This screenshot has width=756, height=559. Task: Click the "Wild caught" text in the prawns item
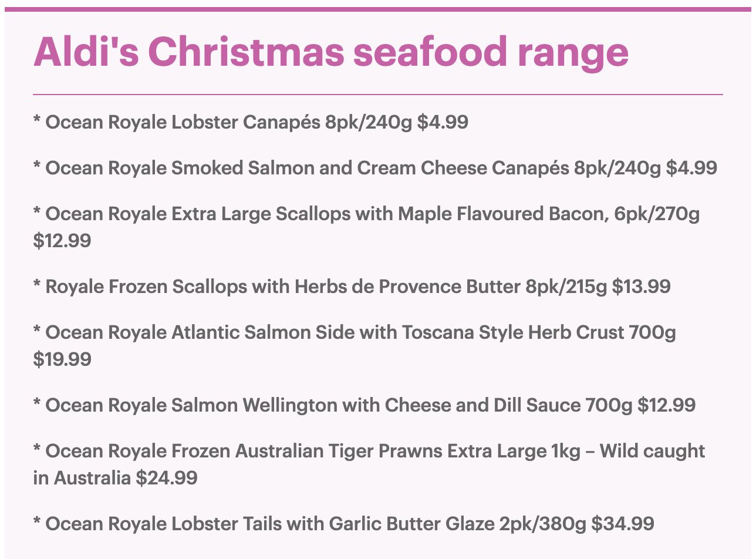(652, 451)
